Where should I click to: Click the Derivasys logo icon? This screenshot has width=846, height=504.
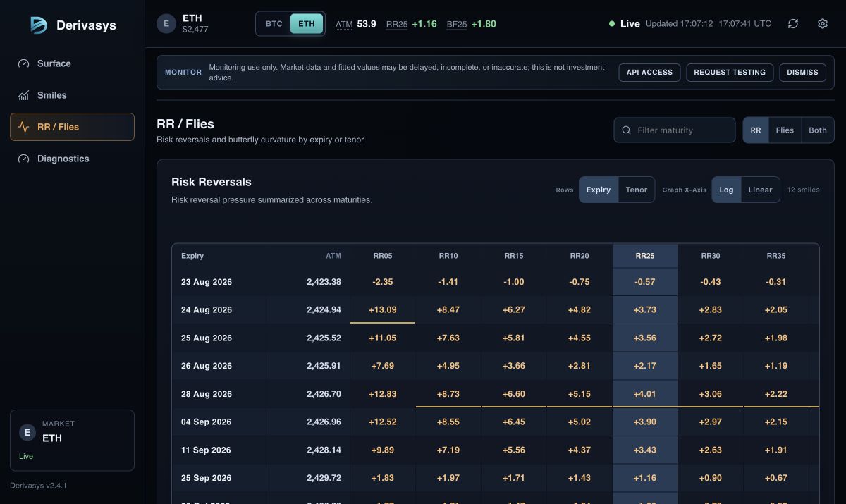pyautogui.click(x=39, y=25)
